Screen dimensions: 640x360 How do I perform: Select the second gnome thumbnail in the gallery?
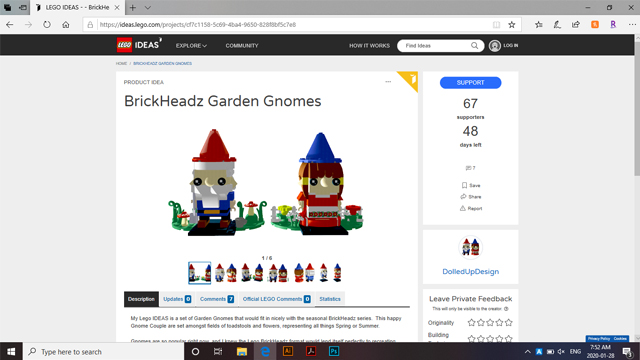point(226,273)
